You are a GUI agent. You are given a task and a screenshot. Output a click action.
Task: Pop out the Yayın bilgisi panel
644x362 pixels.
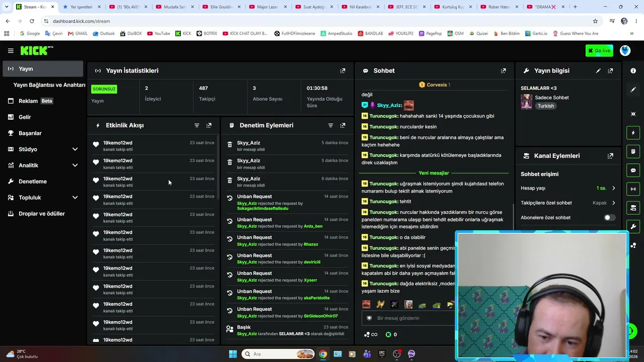610,71
